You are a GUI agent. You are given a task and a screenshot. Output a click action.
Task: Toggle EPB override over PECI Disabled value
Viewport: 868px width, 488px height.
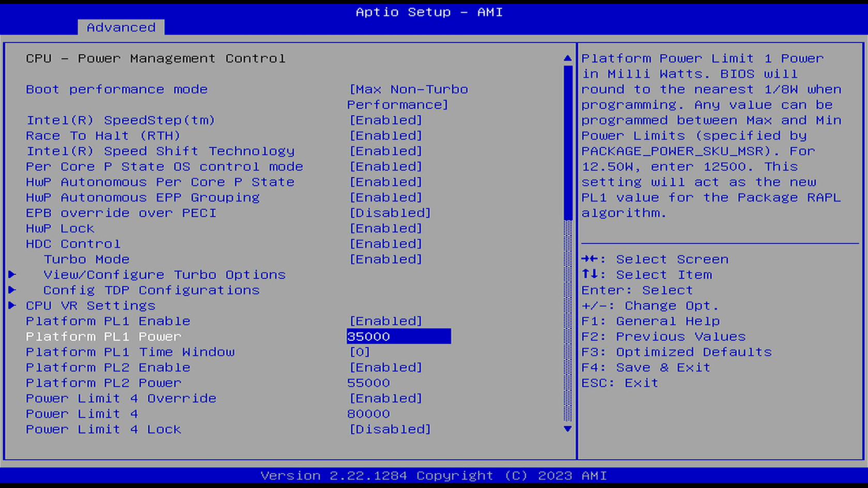390,213
